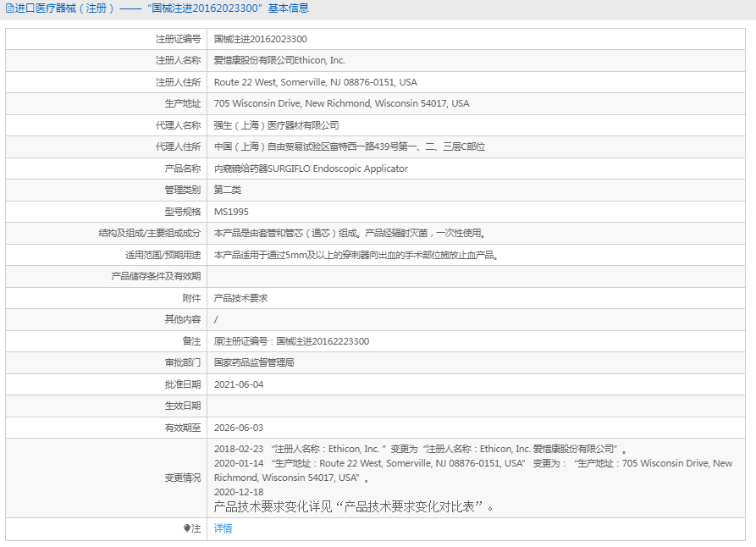This screenshot has width=756, height=547.
Task: Click production address 705 Wisconsin Drive
Action: click(341, 103)
